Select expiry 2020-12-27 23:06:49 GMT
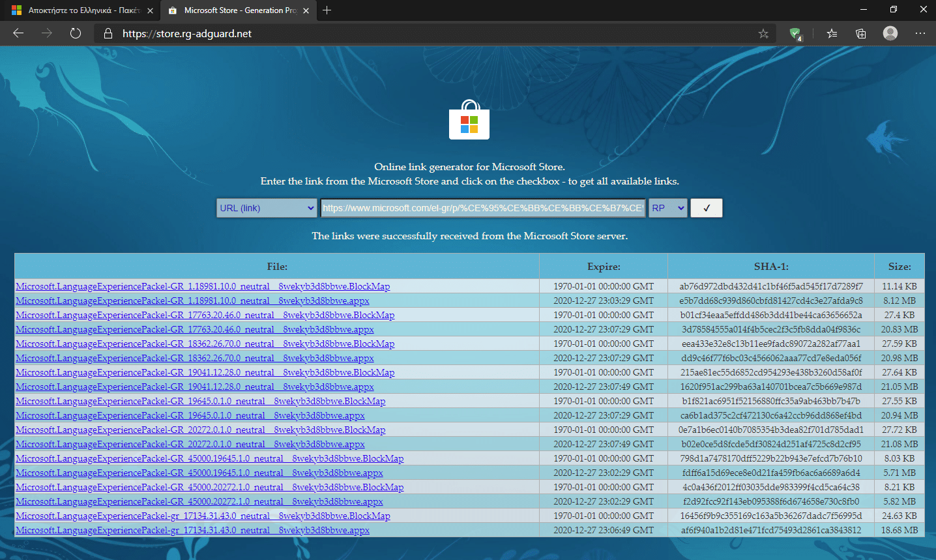936x560 pixels. point(604,530)
